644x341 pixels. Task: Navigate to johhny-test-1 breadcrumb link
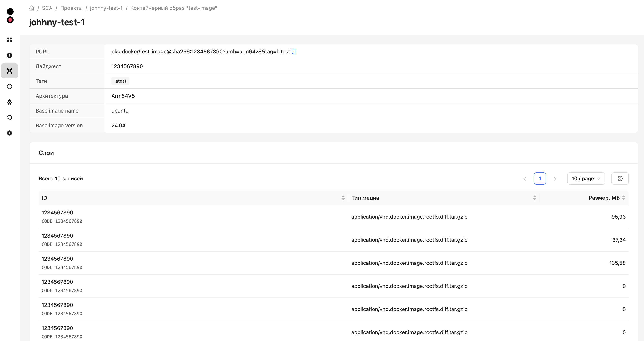coord(106,8)
